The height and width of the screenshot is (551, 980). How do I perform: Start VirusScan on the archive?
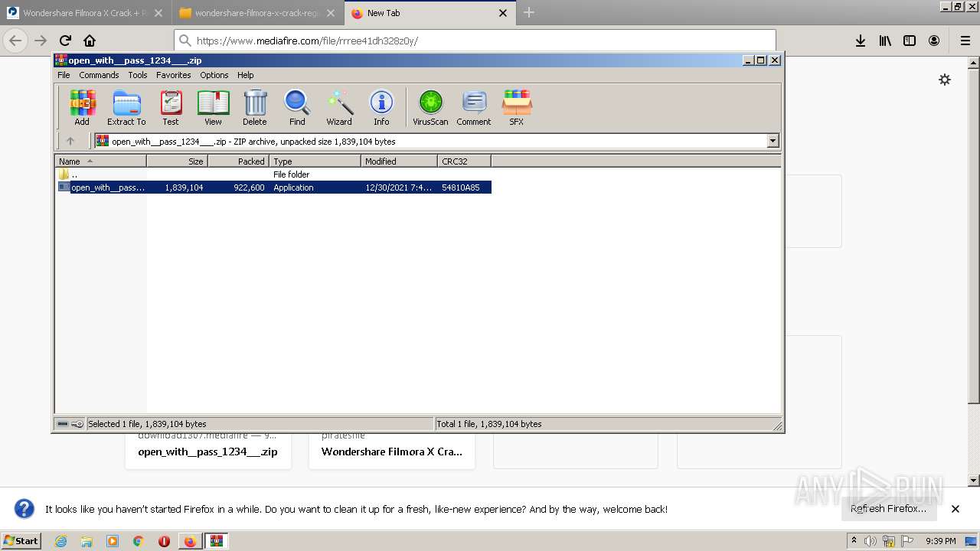[x=430, y=107]
